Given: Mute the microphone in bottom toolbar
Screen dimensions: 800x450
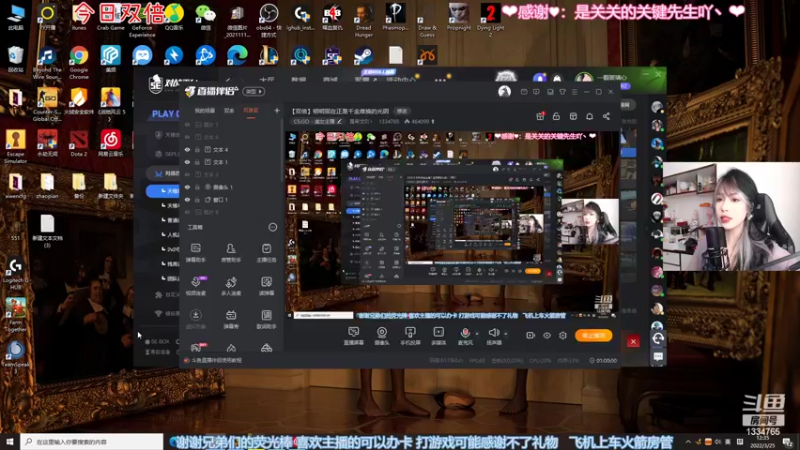Looking at the screenshot, I should point(465,333).
